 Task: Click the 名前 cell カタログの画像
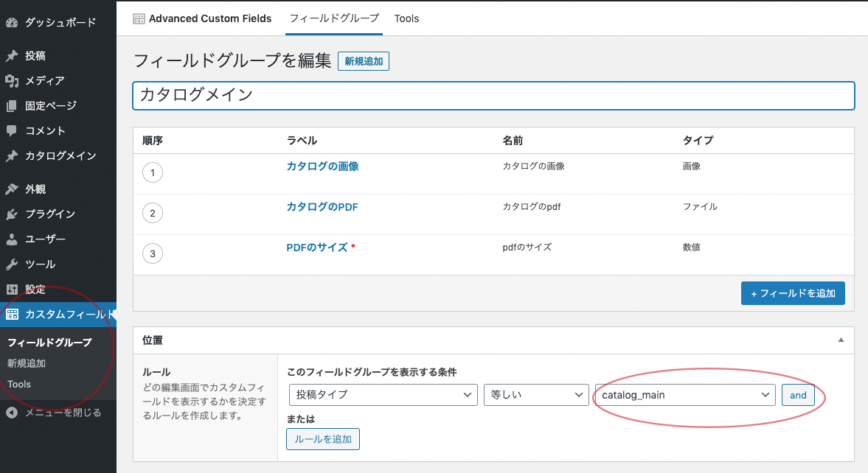[x=534, y=167]
